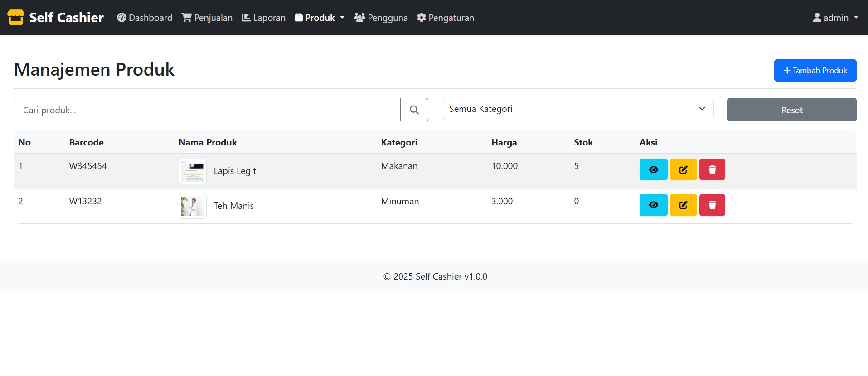Screen dimensions: 868x376
Task: Click the Stok column header
Action: pyautogui.click(x=583, y=142)
